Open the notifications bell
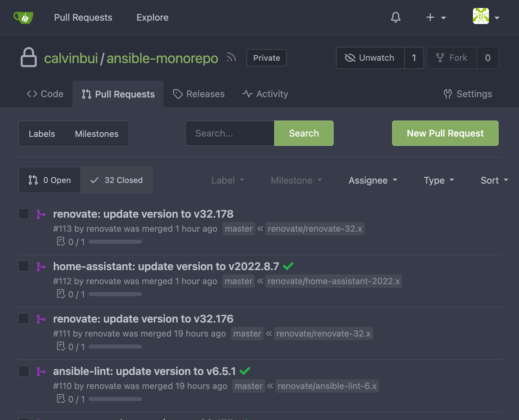Image resolution: width=519 pixels, height=420 pixels. click(x=395, y=17)
